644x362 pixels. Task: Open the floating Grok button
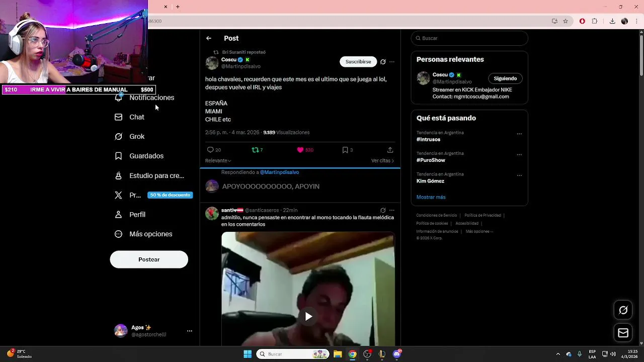(x=623, y=310)
